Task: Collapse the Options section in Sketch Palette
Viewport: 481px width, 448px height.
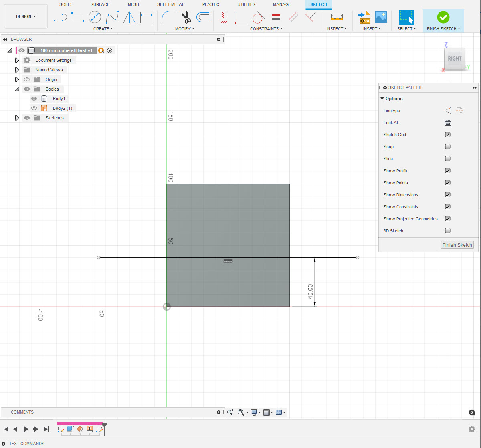Action: click(382, 98)
